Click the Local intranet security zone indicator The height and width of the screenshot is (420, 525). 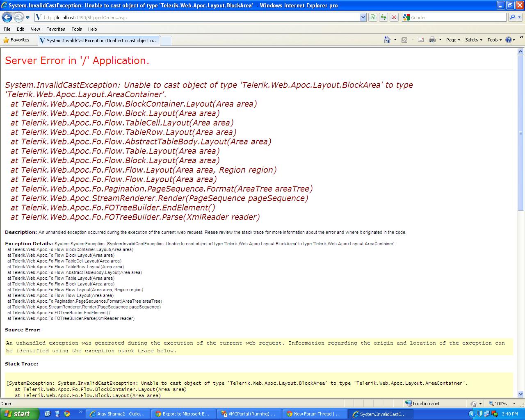coord(422,404)
